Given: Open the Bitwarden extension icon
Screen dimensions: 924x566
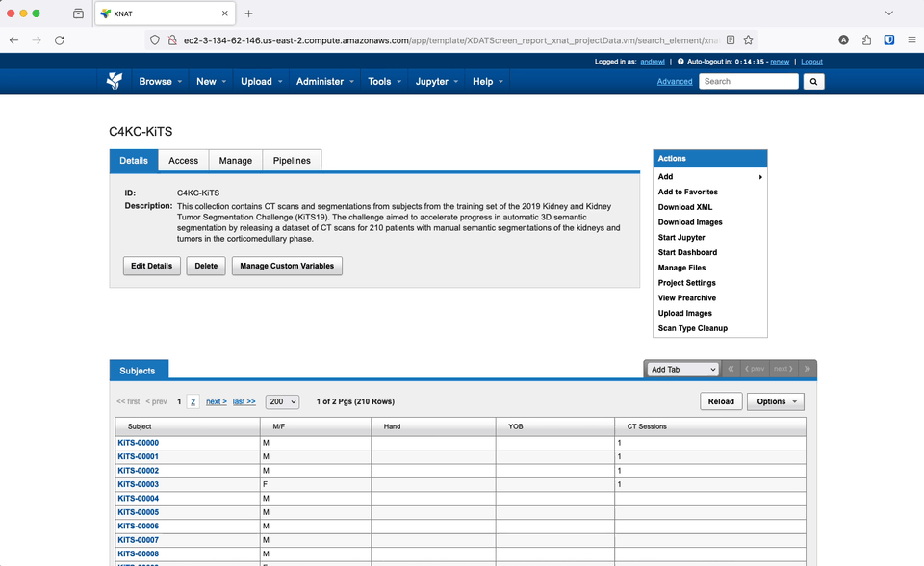Looking at the screenshot, I should tap(889, 40).
